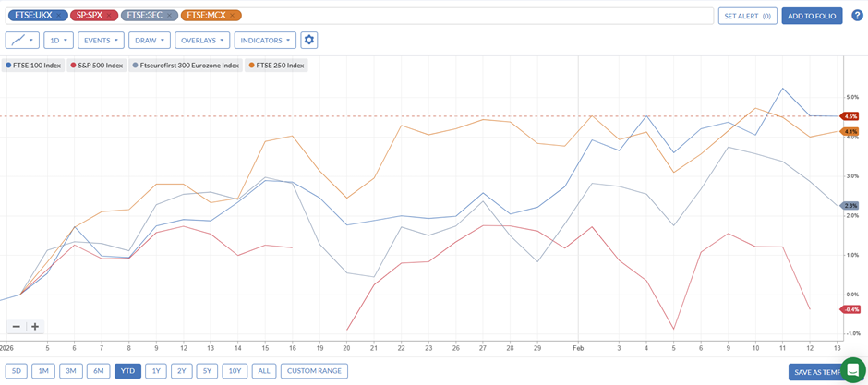Zoom in with the plus icon

pyautogui.click(x=34, y=327)
